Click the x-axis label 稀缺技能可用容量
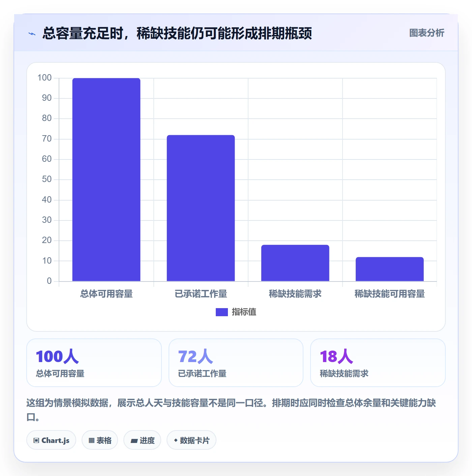The width and height of the screenshot is (472, 476). click(x=389, y=294)
